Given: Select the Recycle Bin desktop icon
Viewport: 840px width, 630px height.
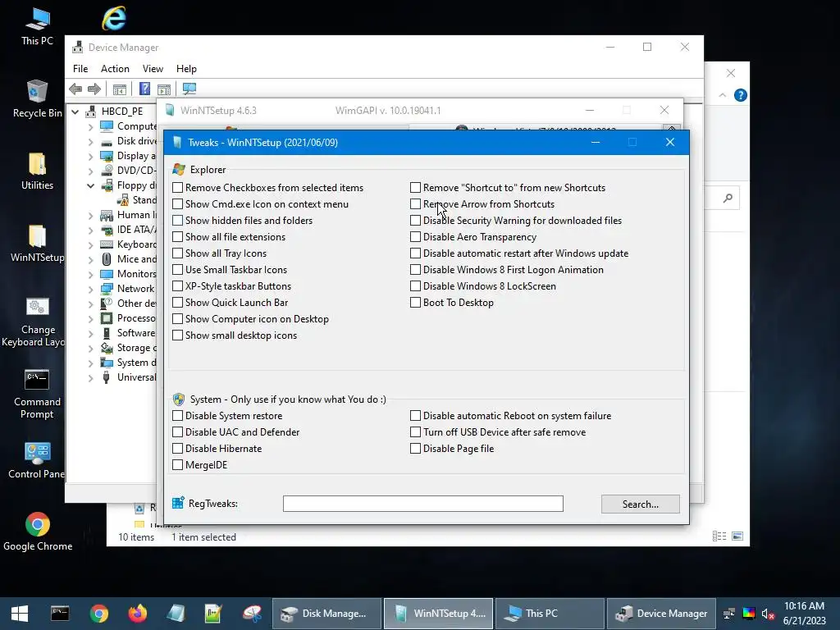Looking at the screenshot, I should (x=37, y=98).
